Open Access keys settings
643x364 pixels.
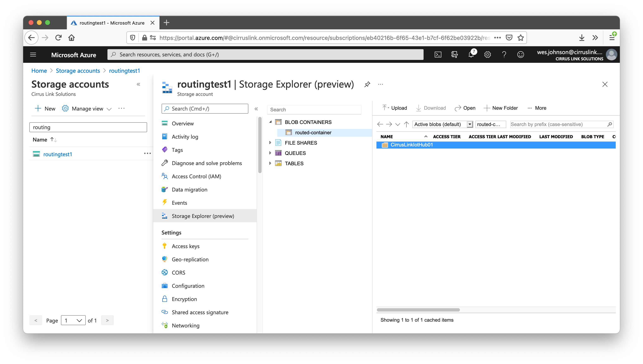tap(185, 246)
